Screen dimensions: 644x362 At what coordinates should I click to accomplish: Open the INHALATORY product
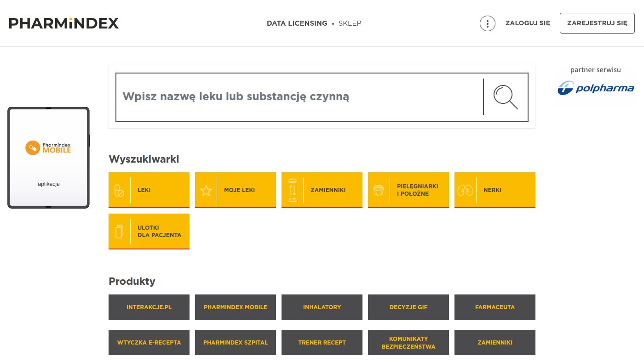[x=322, y=307]
